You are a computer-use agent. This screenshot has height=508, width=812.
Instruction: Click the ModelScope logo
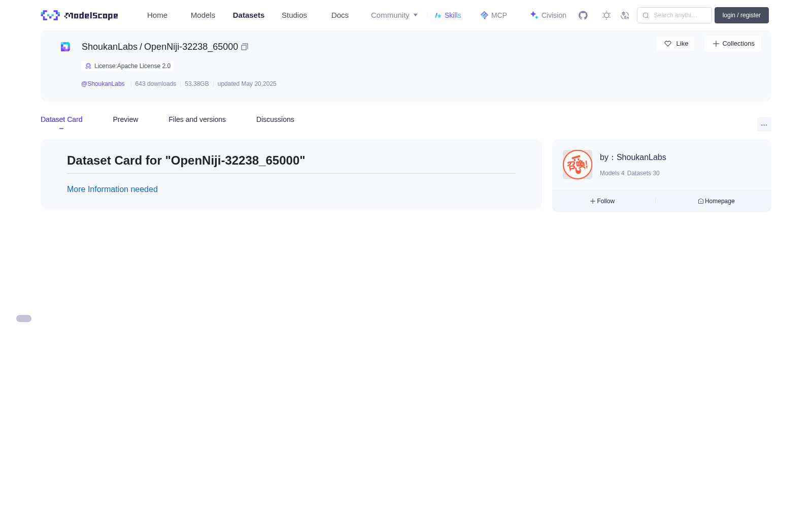[79, 15]
